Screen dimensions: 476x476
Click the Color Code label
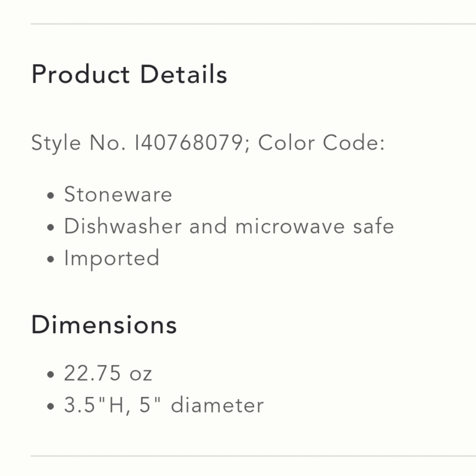(321, 143)
